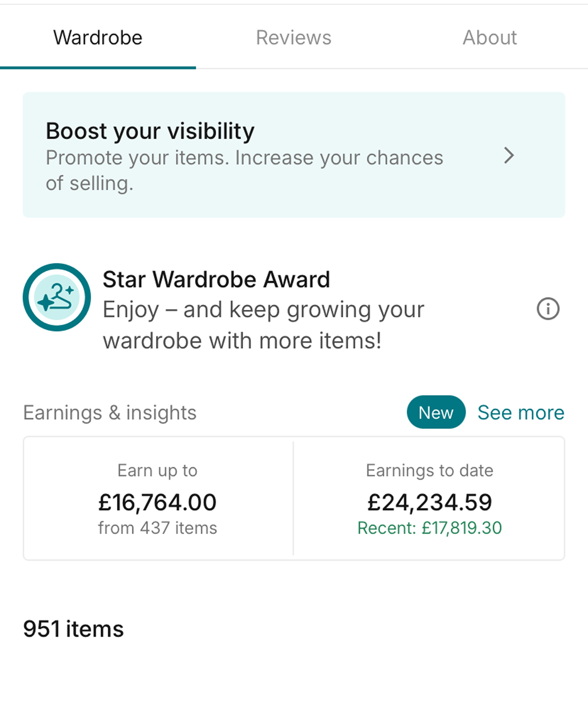Select the from 437 items label
The width and height of the screenshot is (588, 721).
point(158,528)
